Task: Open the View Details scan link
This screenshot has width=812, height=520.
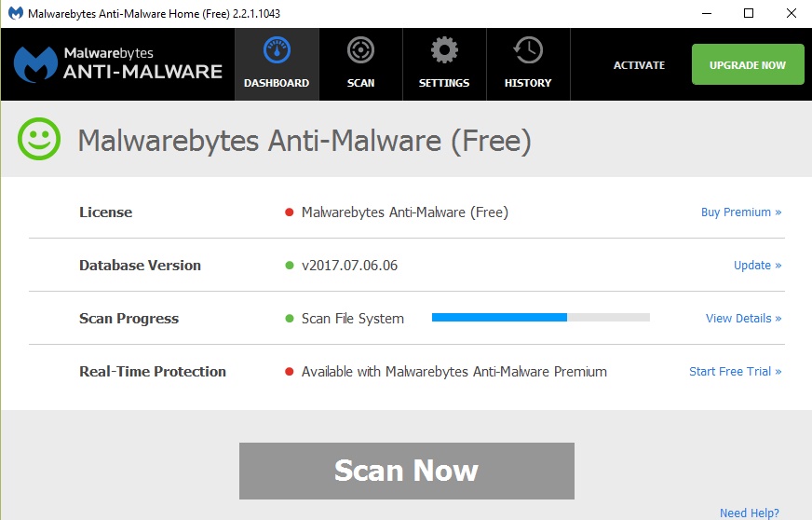Action: pyautogui.click(x=743, y=319)
